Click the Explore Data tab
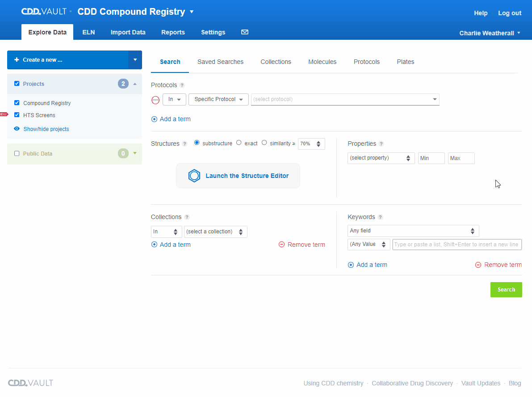This screenshot has height=397, width=532. [47, 32]
